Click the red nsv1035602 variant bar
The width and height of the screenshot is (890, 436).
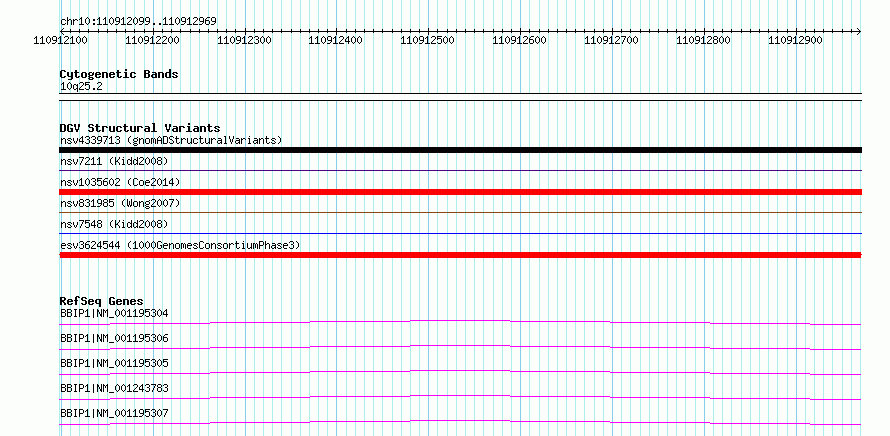pyautogui.click(x=460, y=192)
